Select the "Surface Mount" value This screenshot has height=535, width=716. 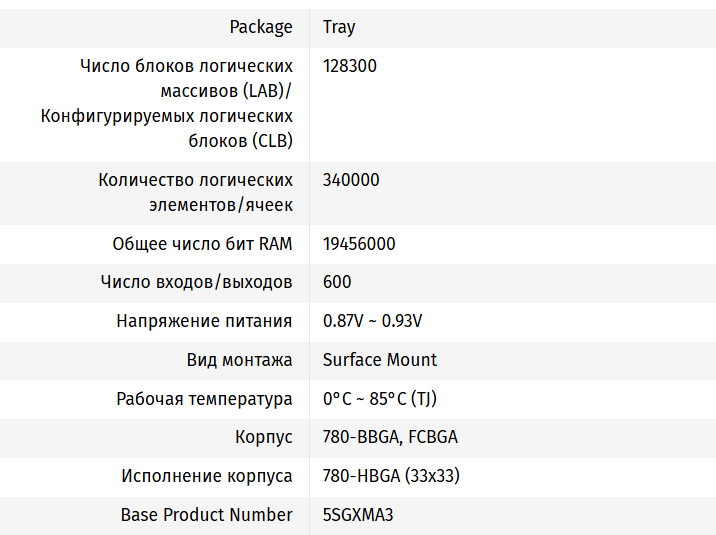tap(380, 360)
